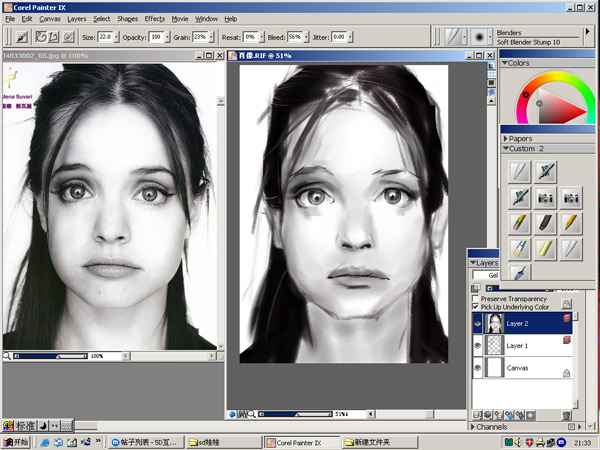Open the Layers menu
This screenshot has height=450, width=600.
pyautogui.click(x=77, y=19)
